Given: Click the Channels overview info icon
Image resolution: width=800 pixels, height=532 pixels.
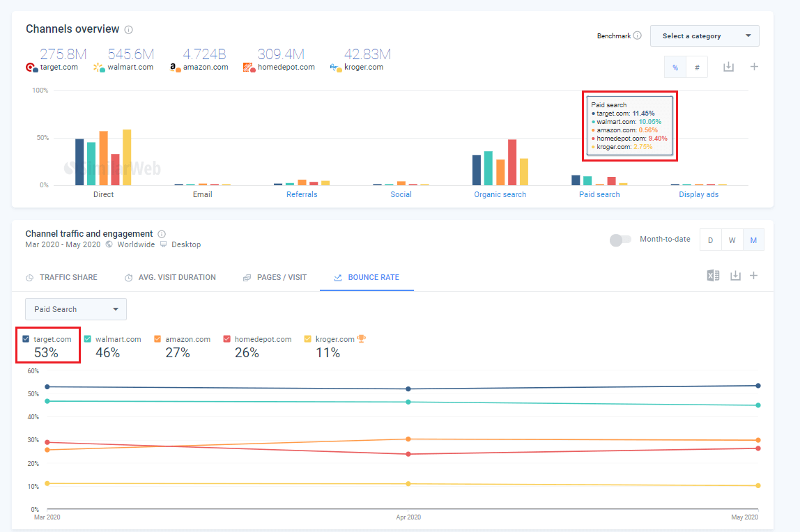Looking at the screenshot, I should [x=128, y=30].
